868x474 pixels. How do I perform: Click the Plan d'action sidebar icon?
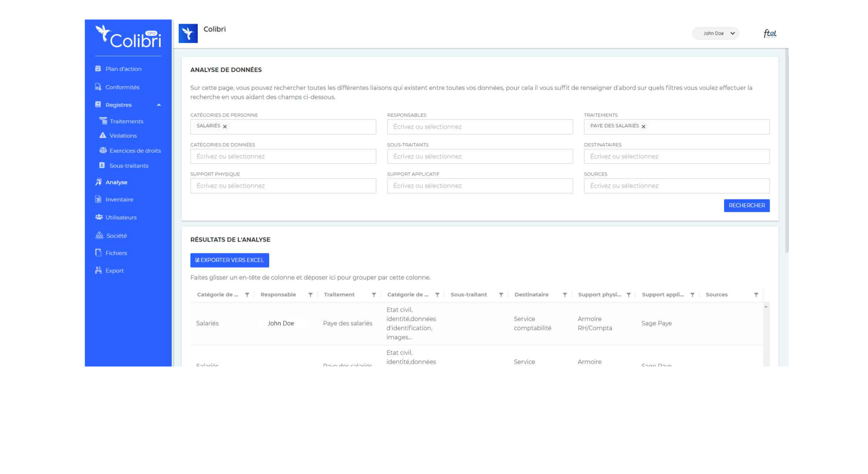click(x=98, y=69)
